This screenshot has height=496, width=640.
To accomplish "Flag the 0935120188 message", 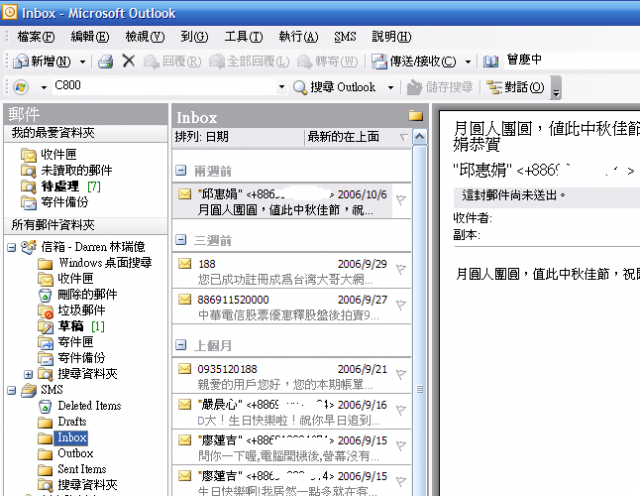I will (401, 374).
